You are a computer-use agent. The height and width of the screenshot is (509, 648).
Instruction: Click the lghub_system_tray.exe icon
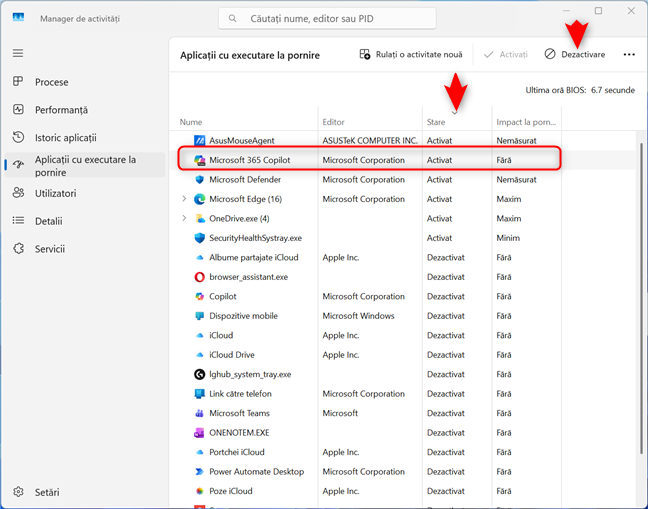click(200, 374)
